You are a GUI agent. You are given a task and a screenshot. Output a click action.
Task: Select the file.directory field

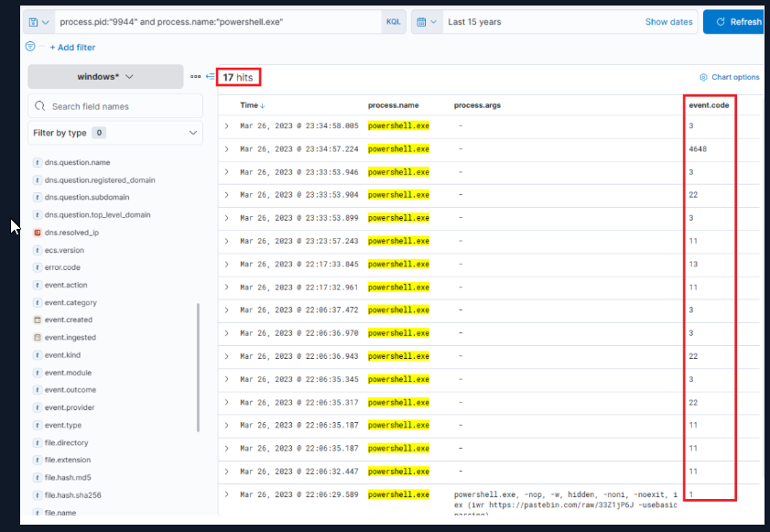66,443
